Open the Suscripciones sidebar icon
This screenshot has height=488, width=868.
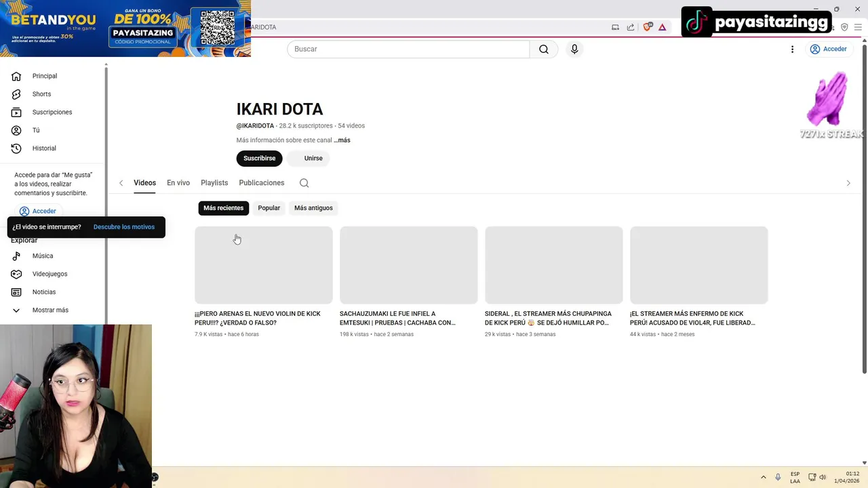[16, 112]
